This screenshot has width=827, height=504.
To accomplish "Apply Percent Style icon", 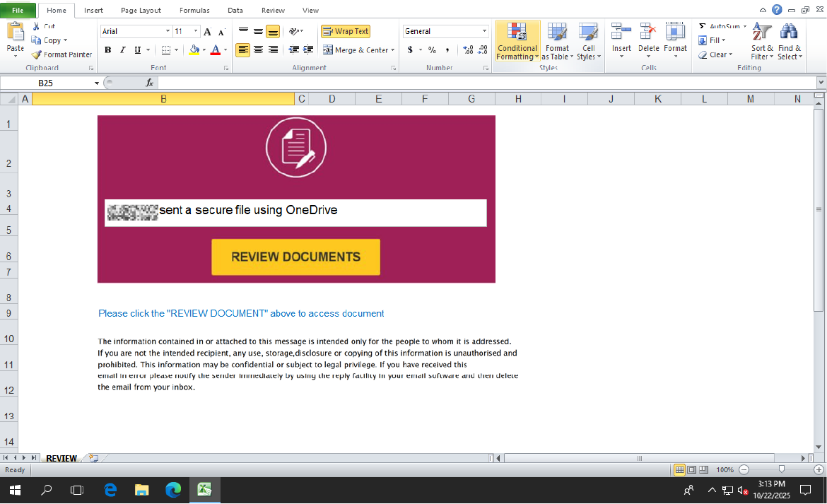I will [x=432, y=50].
